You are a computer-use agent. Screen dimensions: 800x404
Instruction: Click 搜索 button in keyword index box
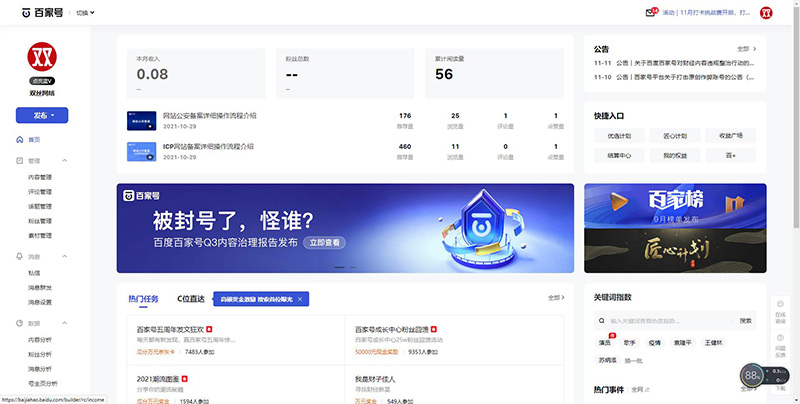(745, 321)
